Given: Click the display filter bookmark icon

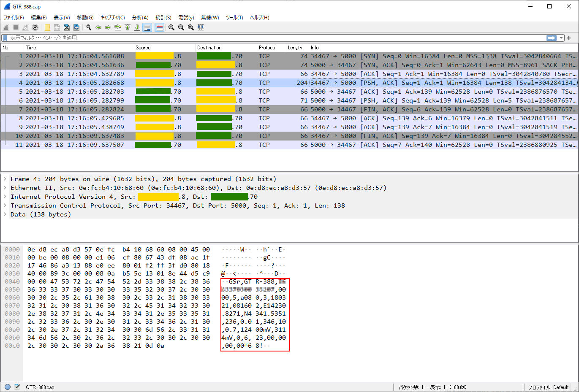Looking at the screenshot, I should [x=5, y=38].
